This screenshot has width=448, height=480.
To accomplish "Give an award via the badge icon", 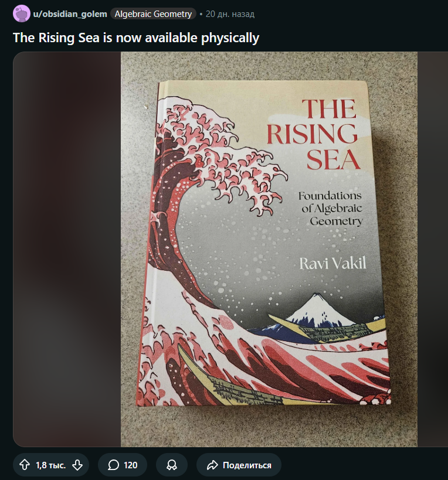I will pyautogui.click(x=172, y=465).
